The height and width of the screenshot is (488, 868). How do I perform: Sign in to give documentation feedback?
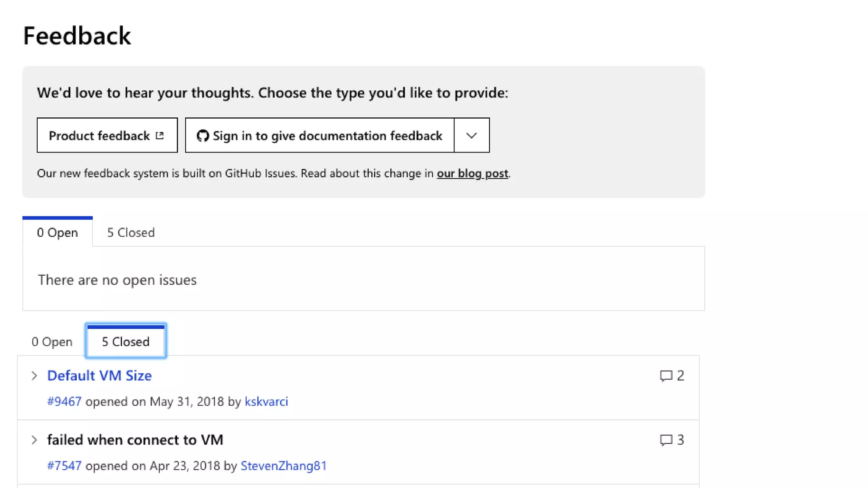(x=327, y=136)
